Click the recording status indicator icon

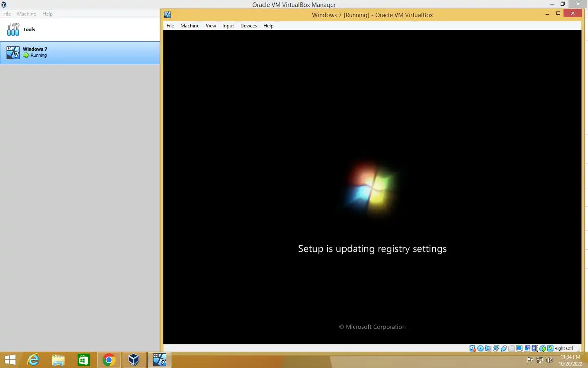pos(527,348)
